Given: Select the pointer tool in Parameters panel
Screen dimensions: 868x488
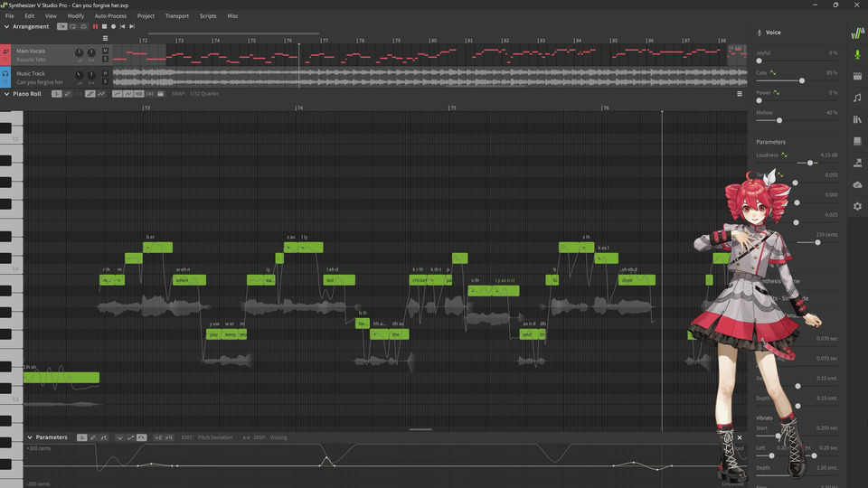Looking at the screenshot, I should (82, 437).
